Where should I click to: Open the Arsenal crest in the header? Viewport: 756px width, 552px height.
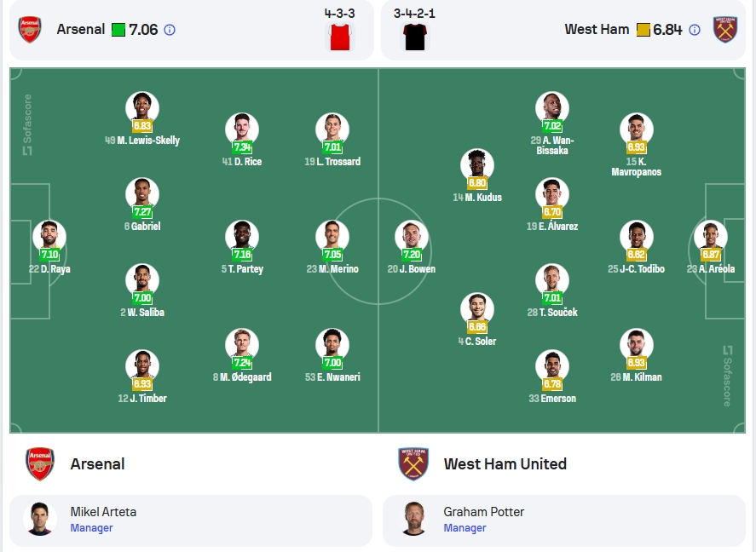point(30,29)
